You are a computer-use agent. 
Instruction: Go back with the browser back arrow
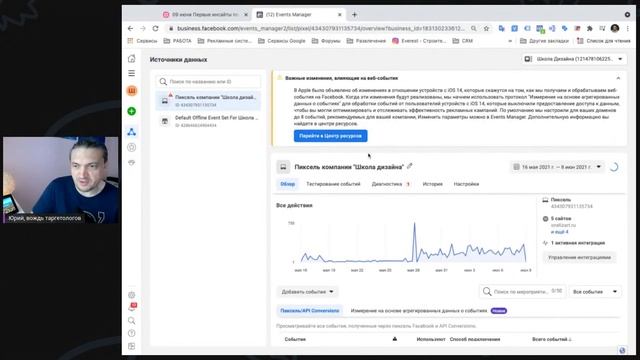pos(130,29)
